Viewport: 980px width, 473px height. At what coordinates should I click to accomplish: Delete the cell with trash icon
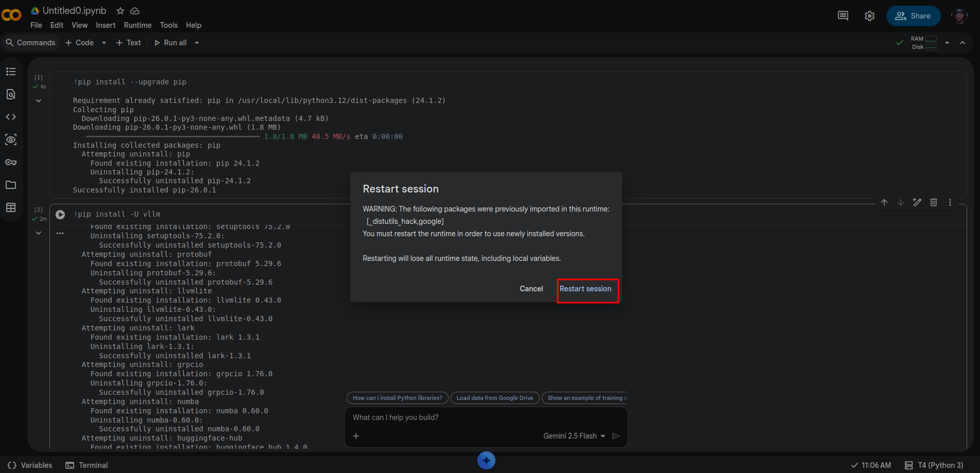point(933,202)
